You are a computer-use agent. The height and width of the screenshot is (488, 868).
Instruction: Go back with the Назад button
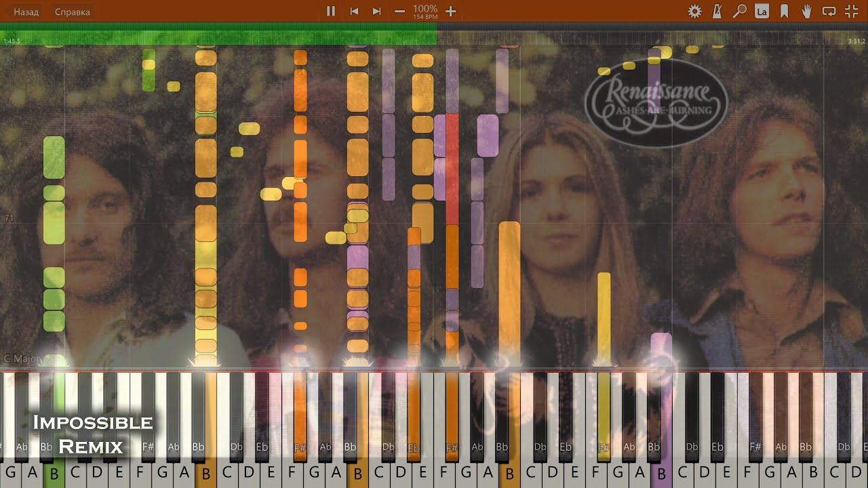26,12
